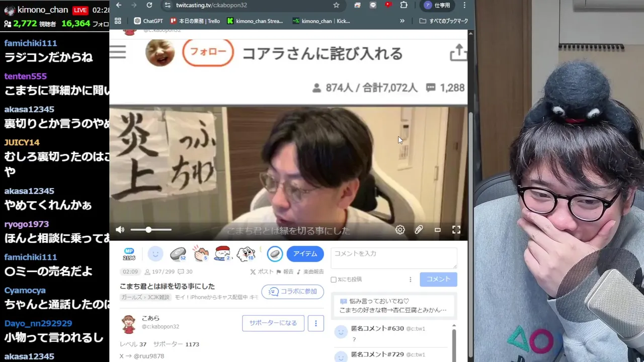Enter fullscreen on the video player
Screen dimensions: 644x362
(x=456, y=230)
